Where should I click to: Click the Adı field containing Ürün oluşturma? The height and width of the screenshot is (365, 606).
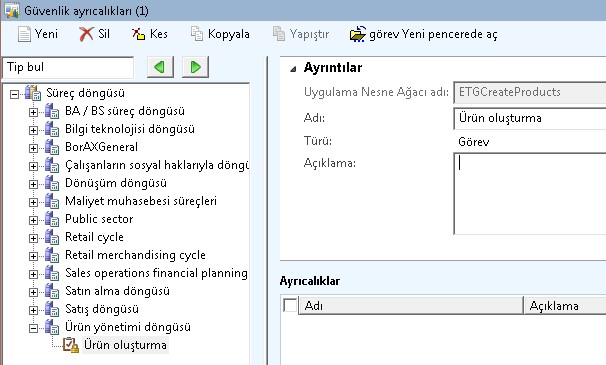tap(530, 118)
